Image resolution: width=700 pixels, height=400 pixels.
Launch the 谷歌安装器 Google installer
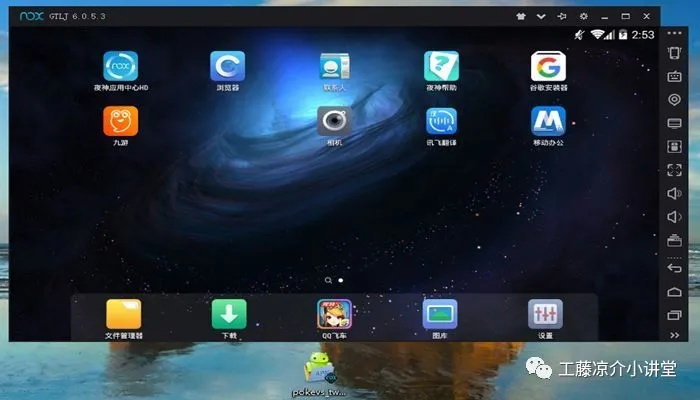548,66
